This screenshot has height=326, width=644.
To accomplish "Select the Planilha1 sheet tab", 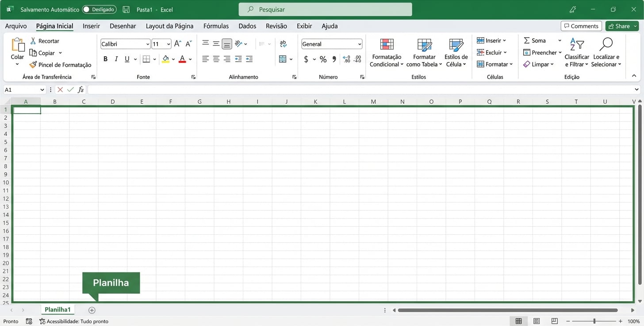I will pyautogui.click(x=57, y=310).
